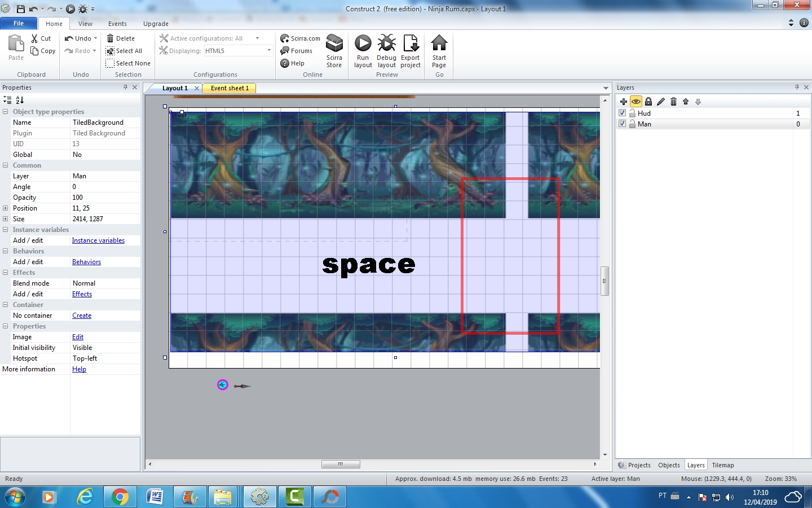Open the Instance variables link
812x508 pixels.
[98, 240]
